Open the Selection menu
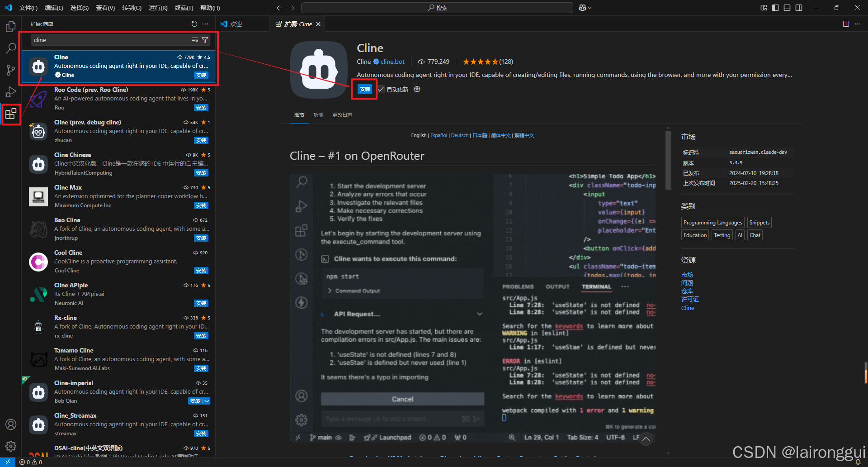The width and height of the screenshot is (868, 467). [80, 8]
